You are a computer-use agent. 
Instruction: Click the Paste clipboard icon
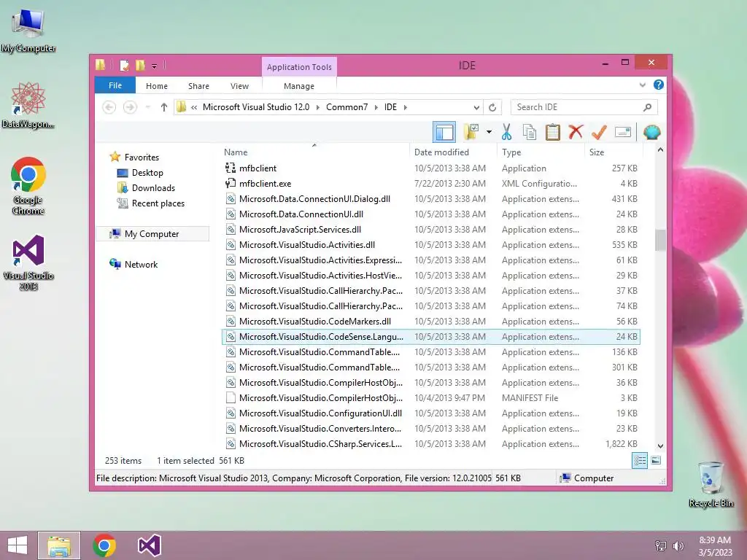click(x=553, y=132)
